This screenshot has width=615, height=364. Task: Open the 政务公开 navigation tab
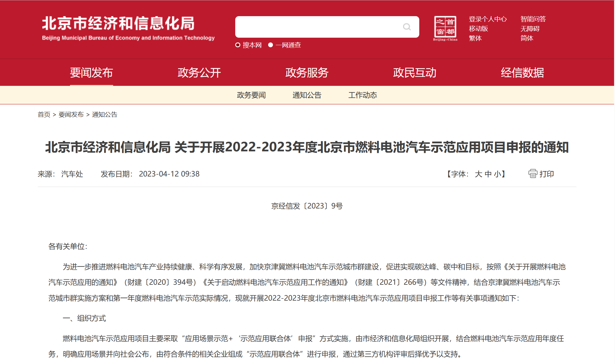(199, 73)
